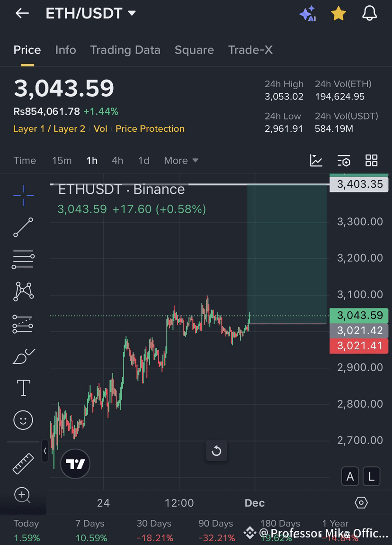Tap the 24h Low value 2,961.91
Image resolution: width=392 pixels, height=545 pixels.
tap(284, 129)
